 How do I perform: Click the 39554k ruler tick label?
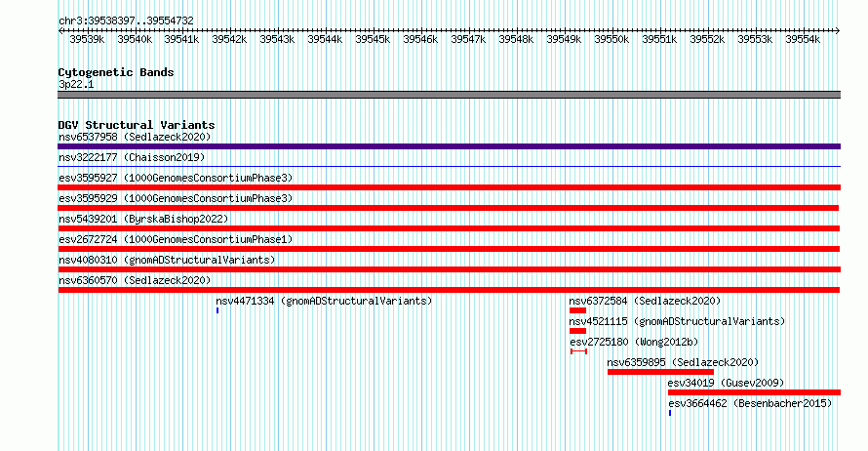(x=803, y=39)
